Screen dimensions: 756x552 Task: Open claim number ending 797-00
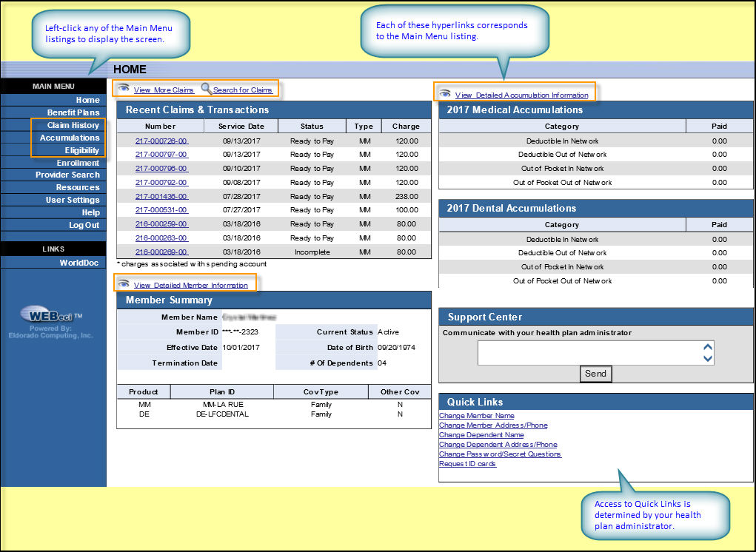click(x=161, y=155)
